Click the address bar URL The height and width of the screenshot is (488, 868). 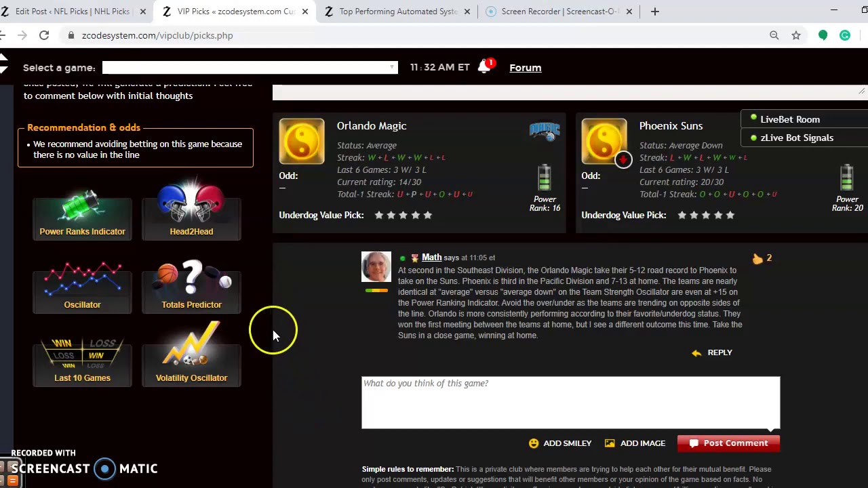157,35
